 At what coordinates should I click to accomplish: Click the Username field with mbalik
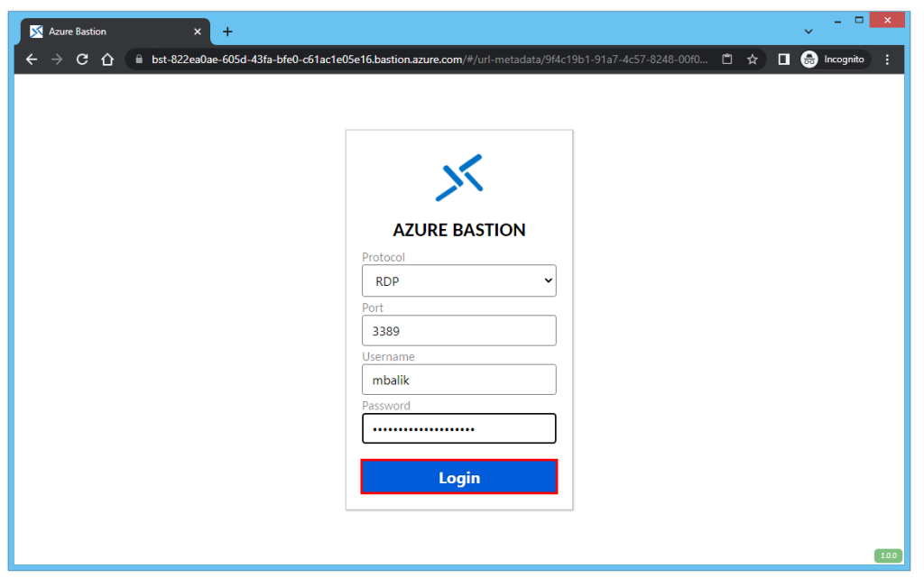tap(459, 380)
